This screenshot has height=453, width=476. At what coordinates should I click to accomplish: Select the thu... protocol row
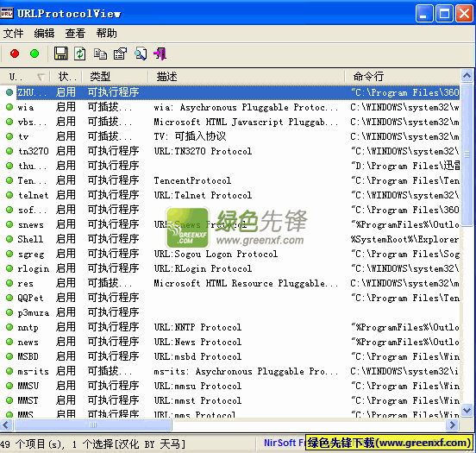point(229,166)
